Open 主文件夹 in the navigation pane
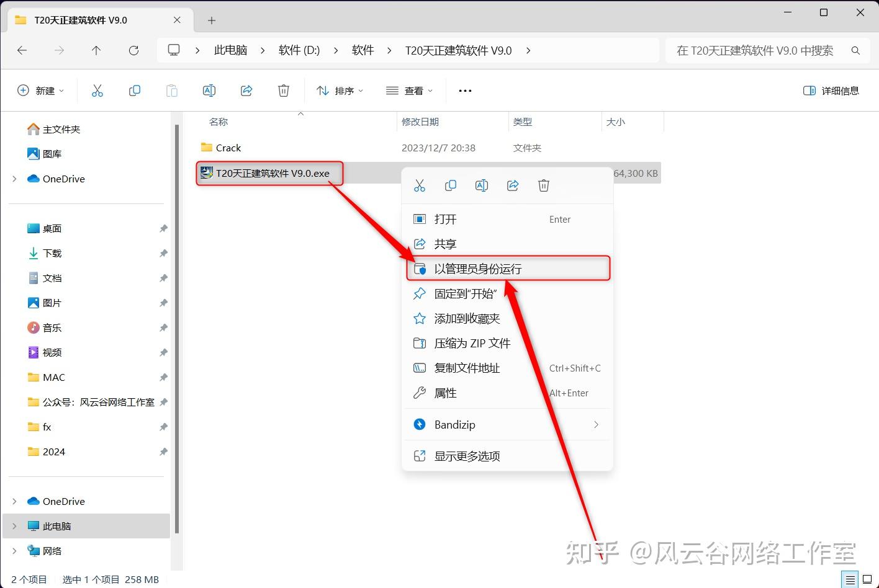 54,129
